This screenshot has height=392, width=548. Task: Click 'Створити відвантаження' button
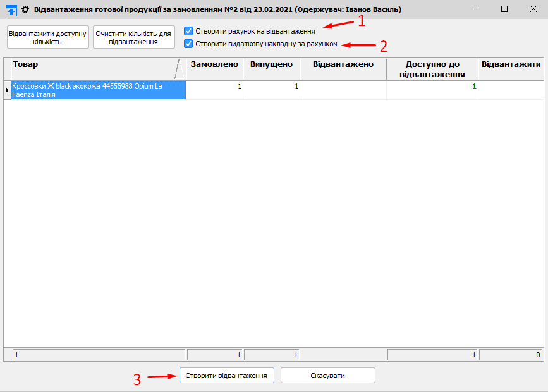pos(227,376)
